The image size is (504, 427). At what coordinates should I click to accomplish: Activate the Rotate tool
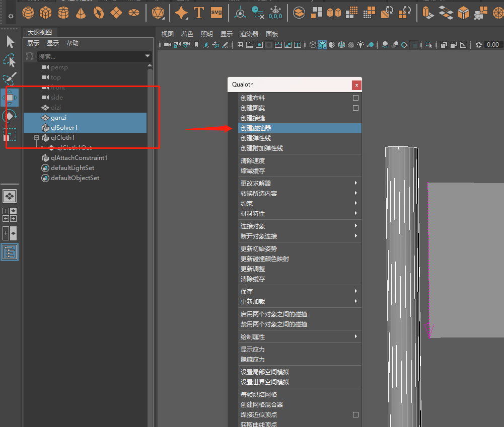tap(10, 116)
